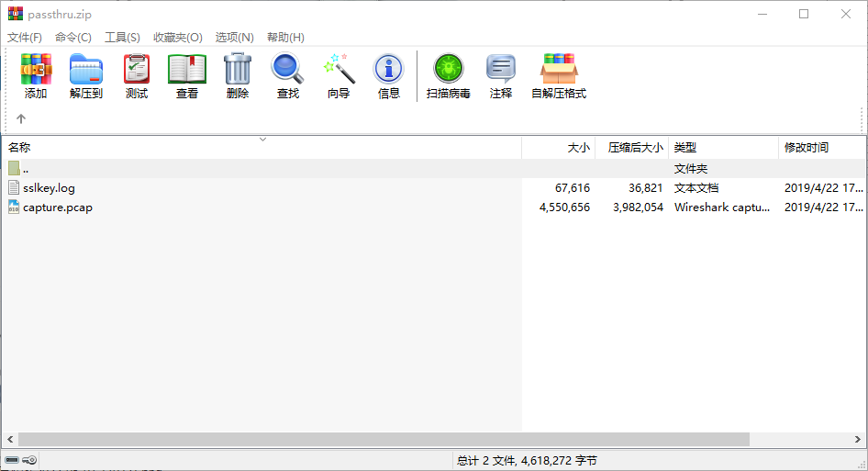Open the 收藏夹(O) menu
Image resolution: width=868 pixels, height=471 pixels.
click(x=178, y=37)
